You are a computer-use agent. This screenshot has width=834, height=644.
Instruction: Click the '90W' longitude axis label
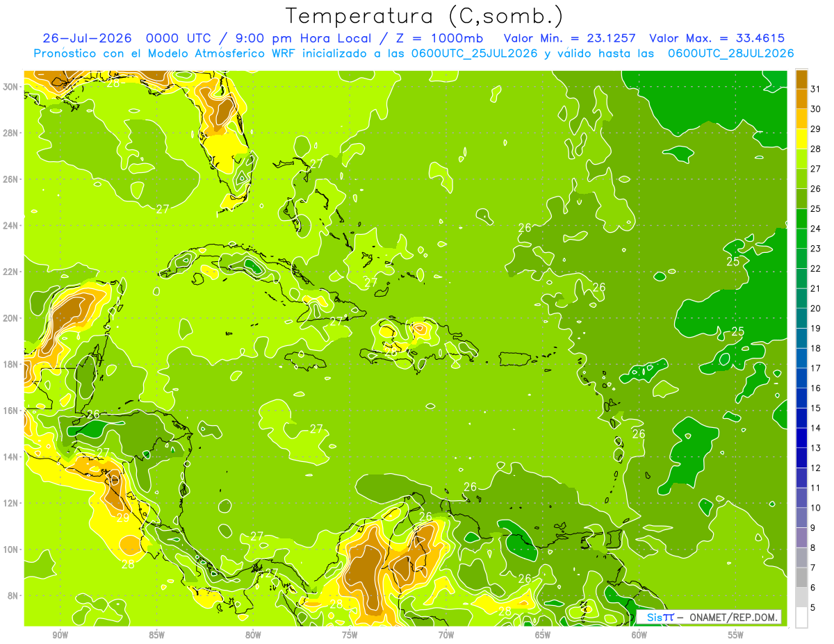pyautogui.click(x=60, y=634)
